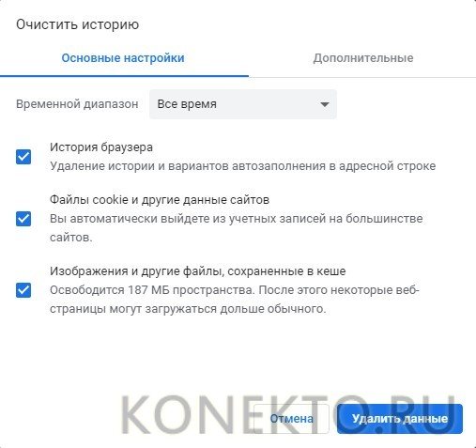Switch to the Дополнительные tab

pyautogui.click(x=363, y=58)
